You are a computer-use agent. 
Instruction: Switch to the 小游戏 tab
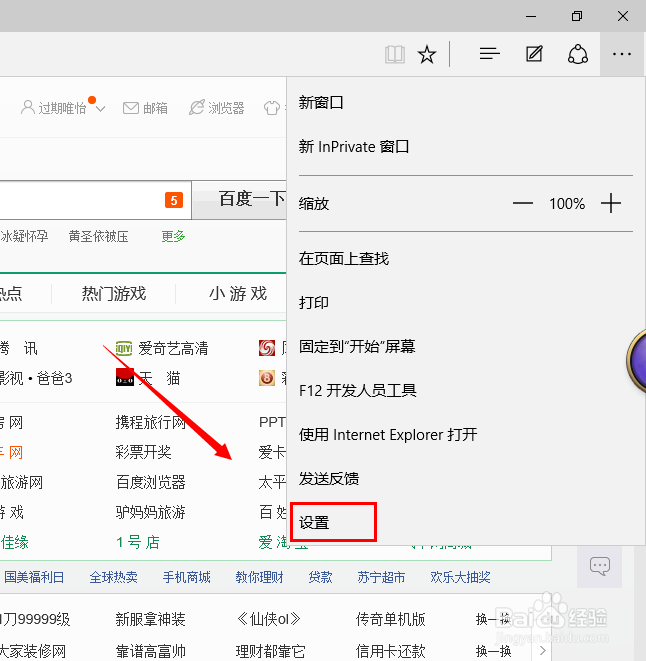point(238,294)
